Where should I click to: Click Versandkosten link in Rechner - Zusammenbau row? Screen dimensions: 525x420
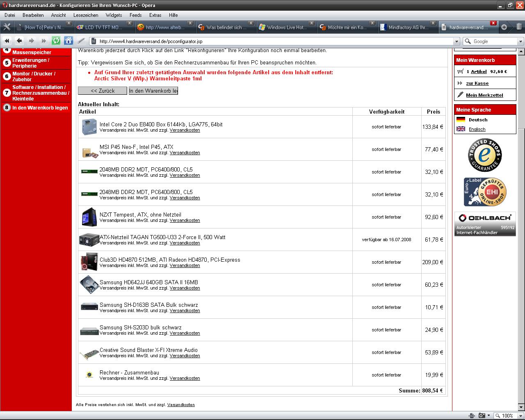(185, 378)
